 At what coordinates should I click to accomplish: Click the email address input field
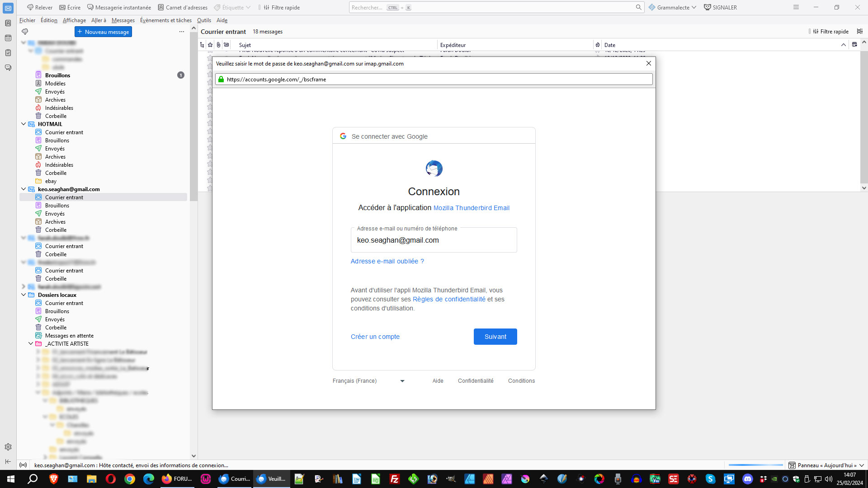tap(434, 240)
